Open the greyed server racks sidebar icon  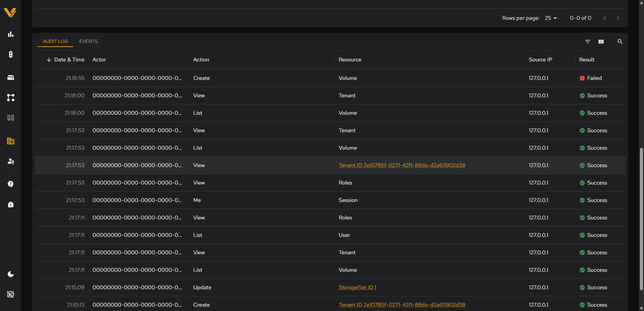coord(11,118)
